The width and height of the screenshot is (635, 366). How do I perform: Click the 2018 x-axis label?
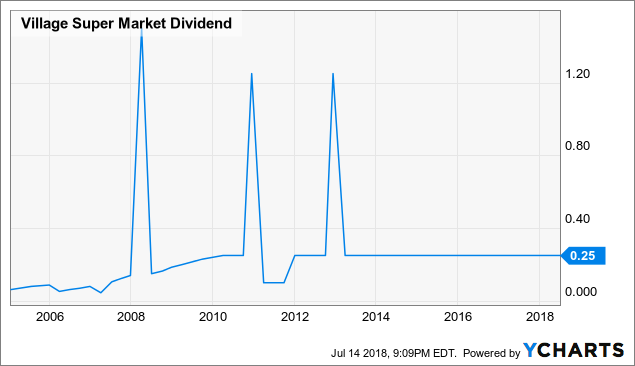pyautogui.click(x=540, y=317)
